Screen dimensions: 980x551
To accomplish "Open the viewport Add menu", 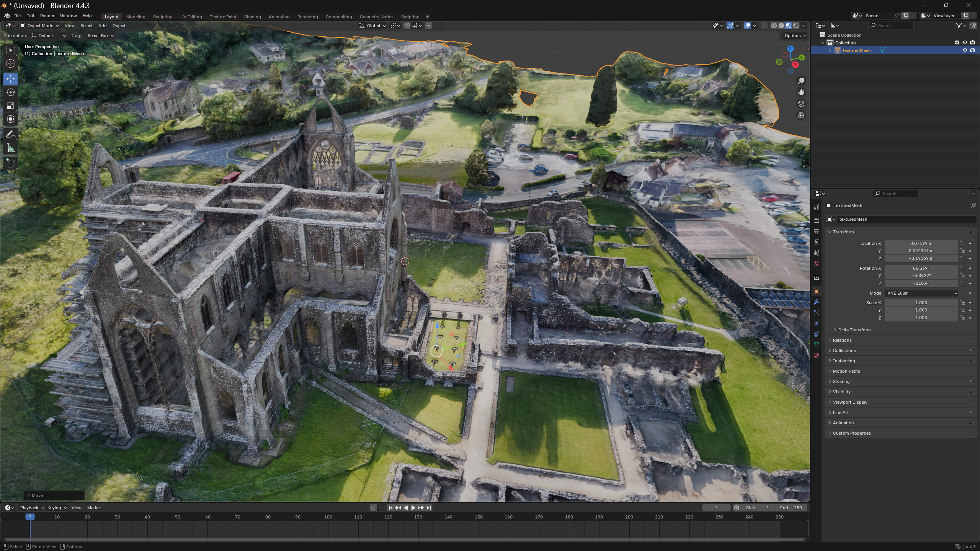I will pos(102,26).
